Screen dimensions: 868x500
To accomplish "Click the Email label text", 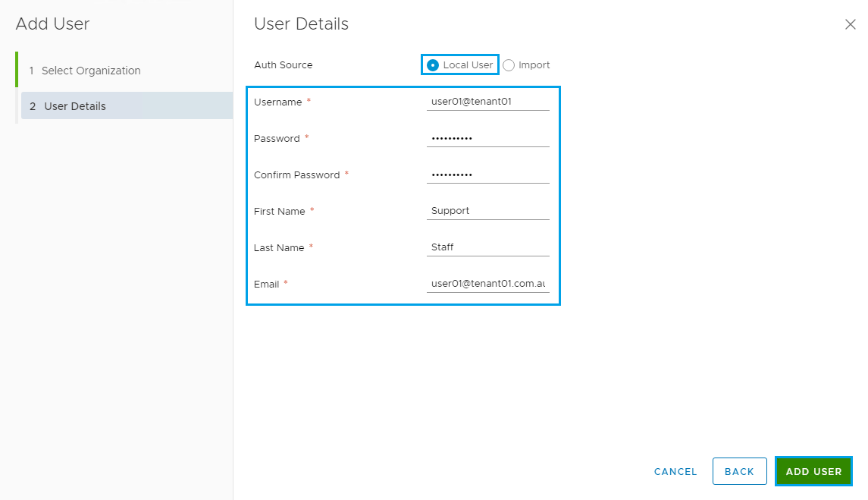I will [x=266, y=284].
